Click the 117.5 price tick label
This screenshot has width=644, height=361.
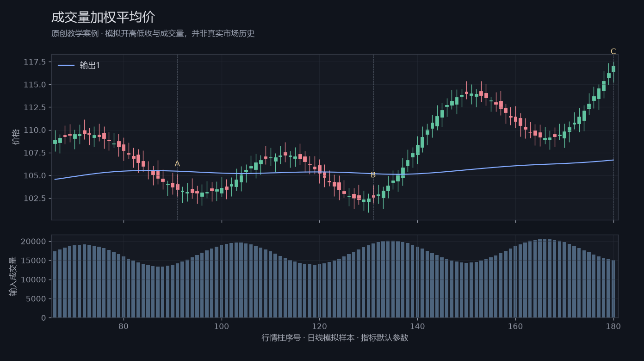tap(35, 62)
